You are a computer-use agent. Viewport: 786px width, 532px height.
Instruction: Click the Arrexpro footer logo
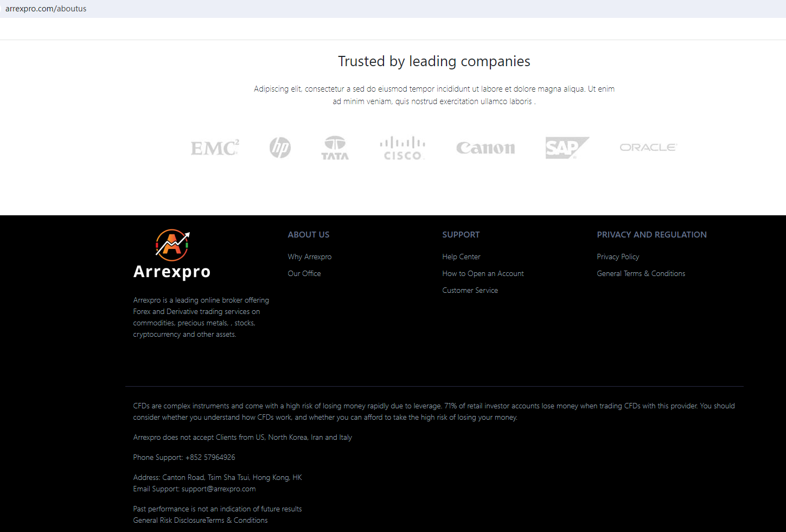coord(172,254)
